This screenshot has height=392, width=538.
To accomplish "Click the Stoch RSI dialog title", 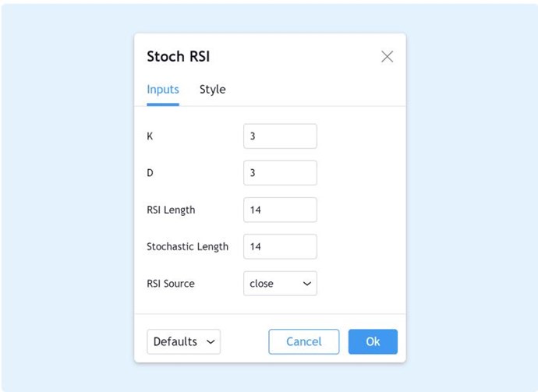I will [x=178, y=56].
